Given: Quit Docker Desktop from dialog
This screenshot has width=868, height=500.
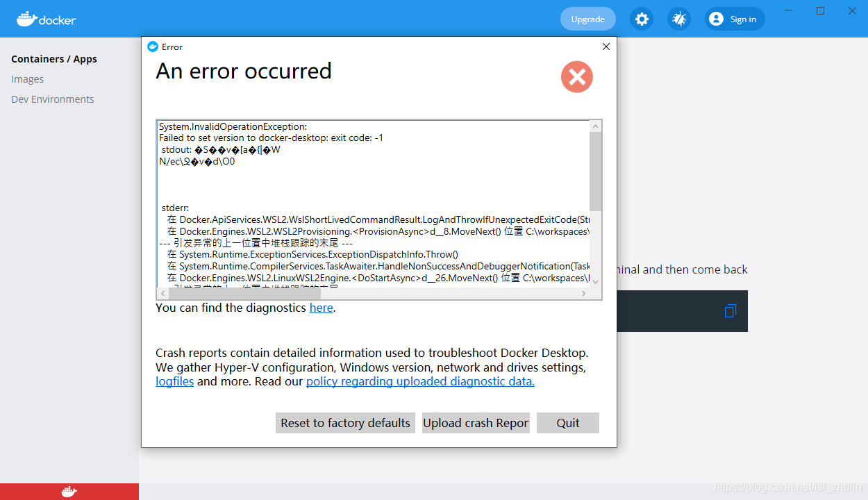Looking at the screenshot, I should (x=568, y=423).
